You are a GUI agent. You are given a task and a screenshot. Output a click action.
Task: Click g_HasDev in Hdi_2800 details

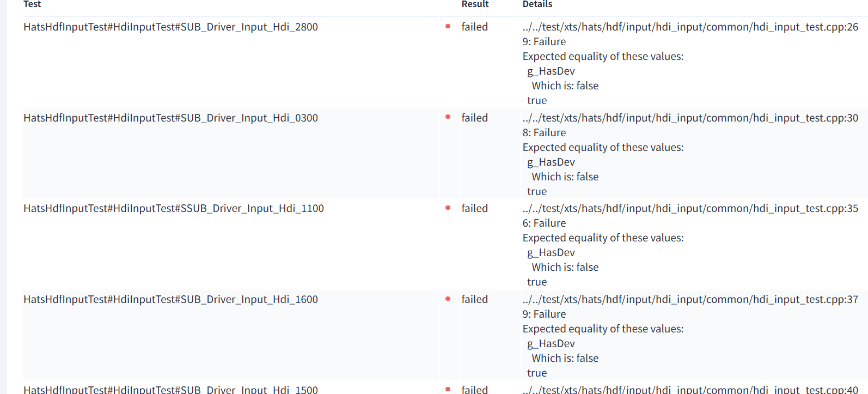pos(551,71)
